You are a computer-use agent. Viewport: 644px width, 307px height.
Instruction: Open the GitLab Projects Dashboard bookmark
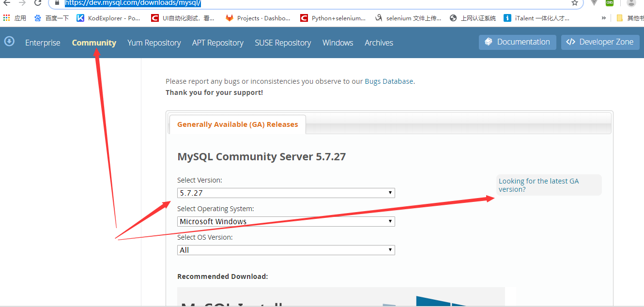click(258, 18)
